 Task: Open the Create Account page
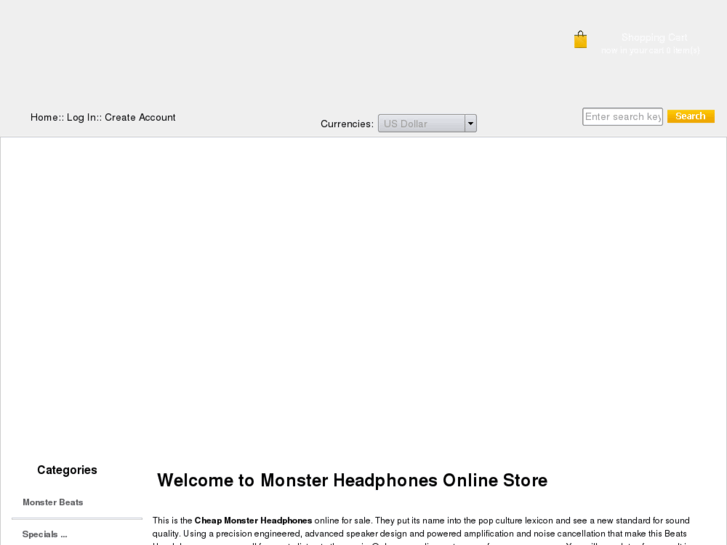[140, 117]
